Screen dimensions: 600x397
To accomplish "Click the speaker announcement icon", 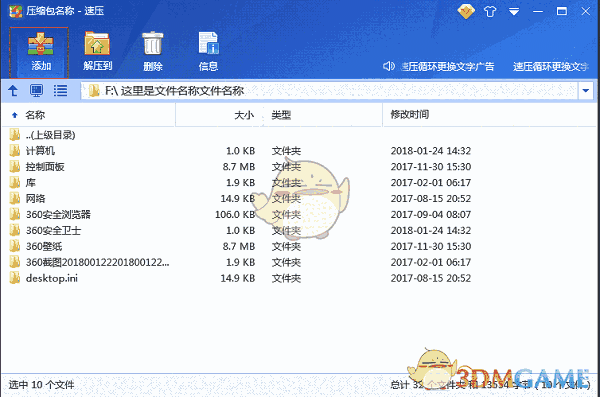I will tap(388, 66).
